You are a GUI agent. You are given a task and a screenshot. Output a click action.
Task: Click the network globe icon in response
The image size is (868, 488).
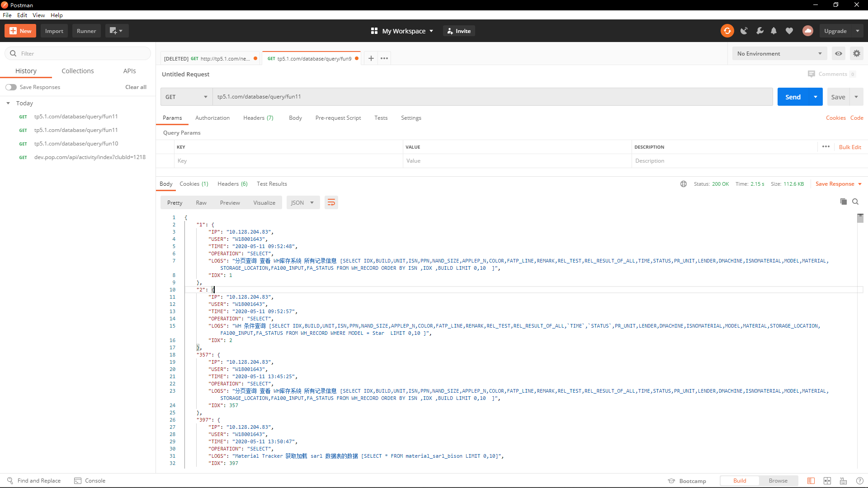pyautogui.click(x=684, y=184)
